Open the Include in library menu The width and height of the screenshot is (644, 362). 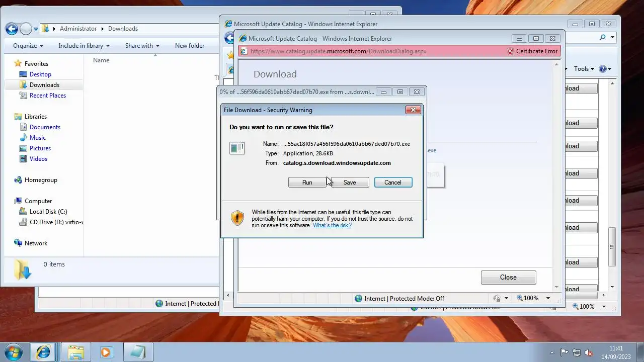pyautogui.click(x=84, y=46)
